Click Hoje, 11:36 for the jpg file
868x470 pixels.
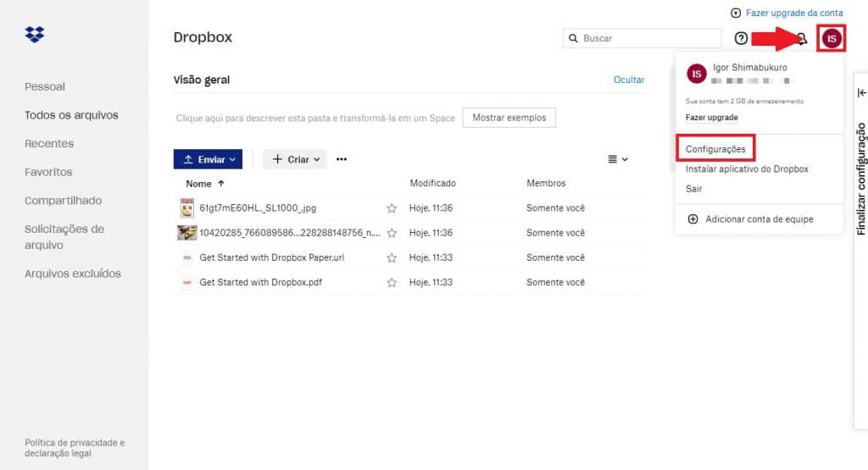tap(431, 208)
